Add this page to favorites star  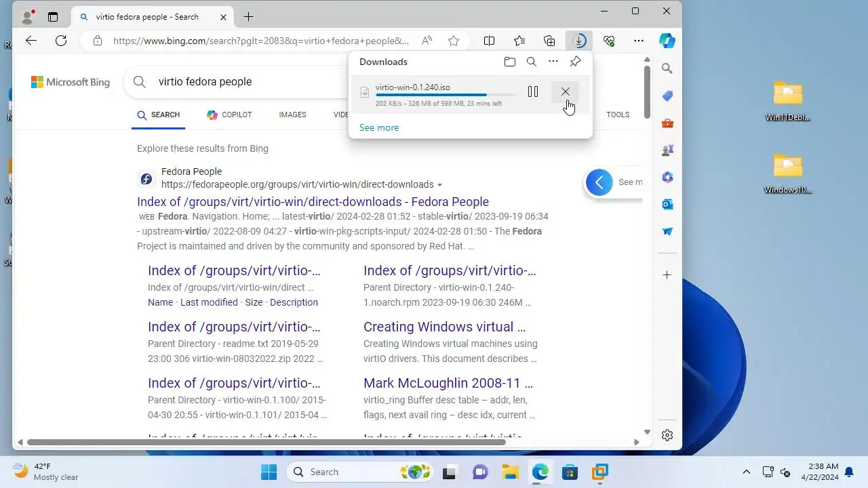[x=454, y=41]
